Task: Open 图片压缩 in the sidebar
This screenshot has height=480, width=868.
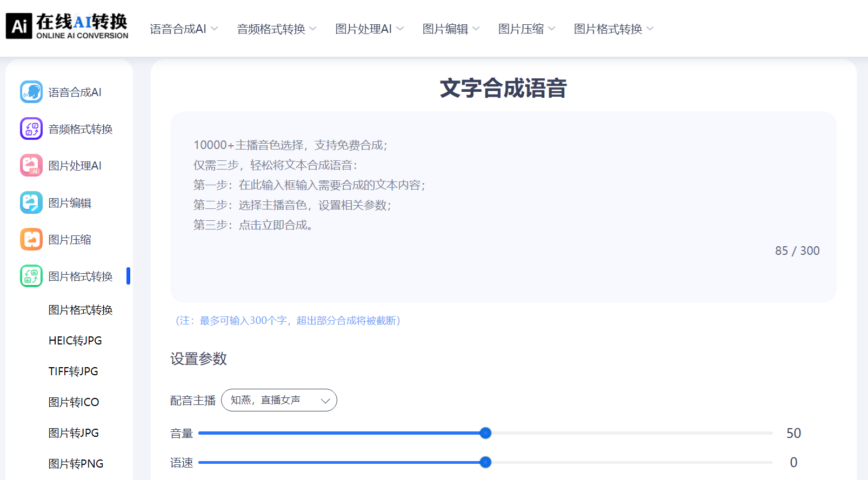Action: [x=69, y=240]
